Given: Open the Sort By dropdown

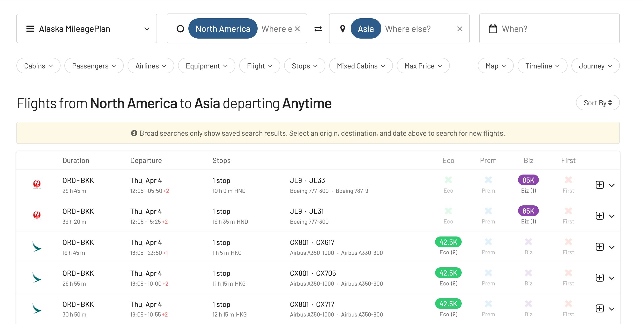Looking at the screenshot, I should tap(597, 102).
